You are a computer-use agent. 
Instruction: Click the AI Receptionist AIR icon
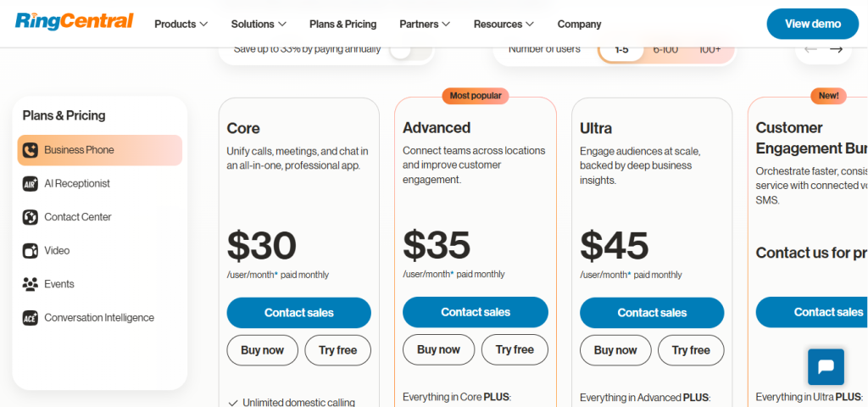(31, 184)
